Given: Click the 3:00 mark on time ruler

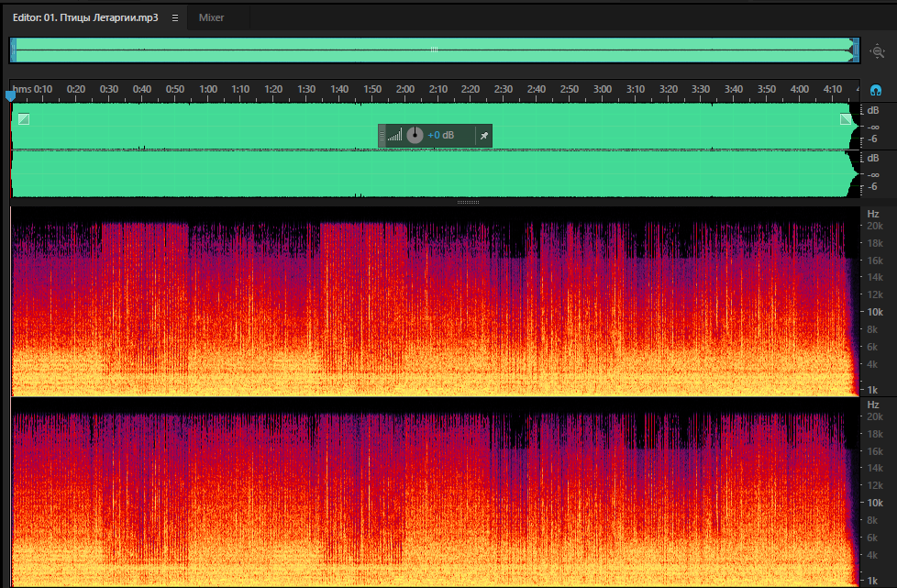Looking at the screenshot, I should [x=603, y=89].
